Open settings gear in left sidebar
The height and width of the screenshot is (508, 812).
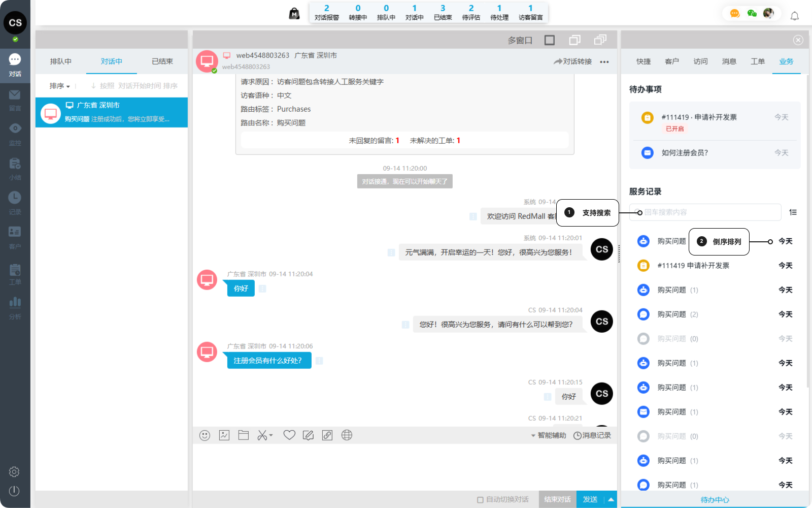click(14, 472)
